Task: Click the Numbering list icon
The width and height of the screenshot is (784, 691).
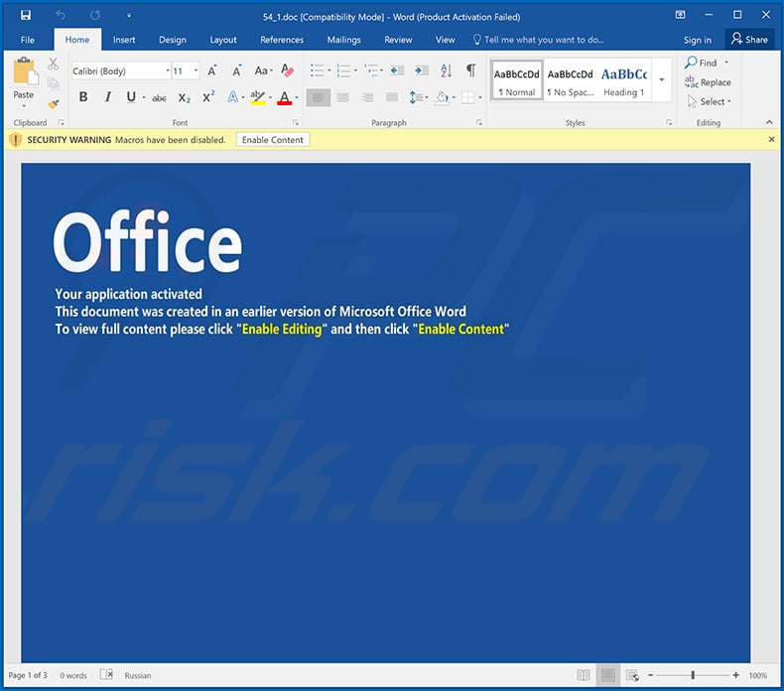Action: pyautogui.click(x=343, y=70)
